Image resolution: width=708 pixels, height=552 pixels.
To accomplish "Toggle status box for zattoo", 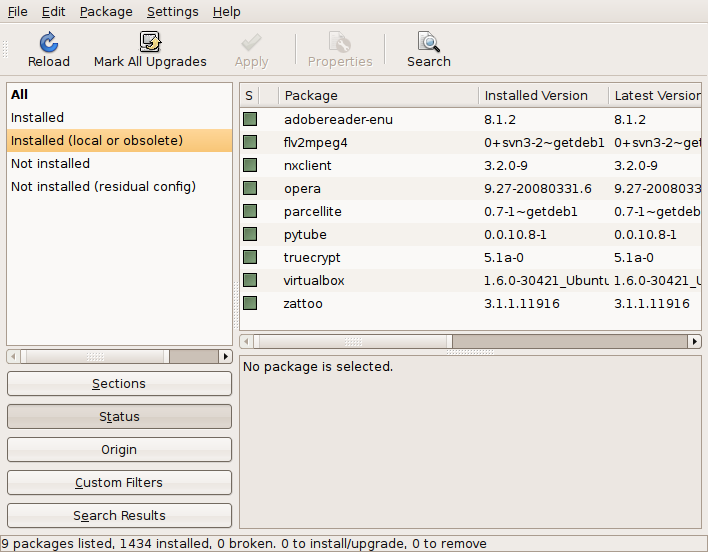I will point(250,303).
